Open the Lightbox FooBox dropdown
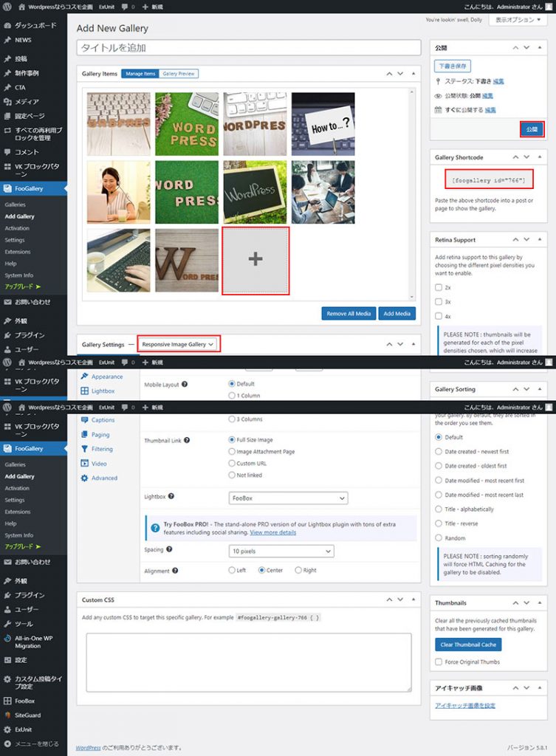 288,498
